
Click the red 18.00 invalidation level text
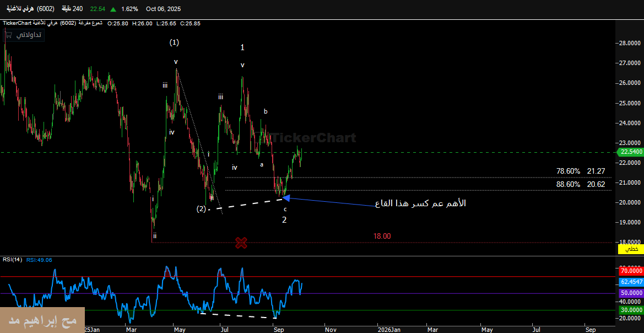point(382,236)
